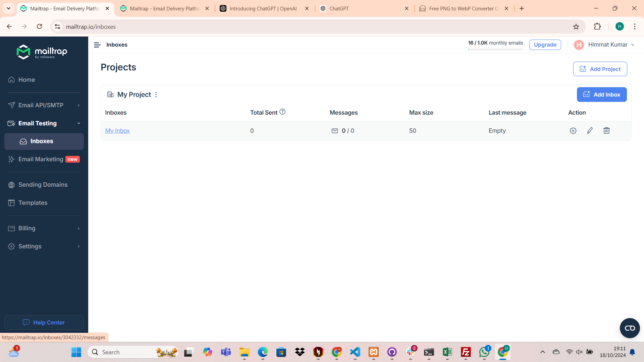The height and width of the screenshot is (362, 644).
Task: Open the My Inbox link
Action: pos(117,131)
